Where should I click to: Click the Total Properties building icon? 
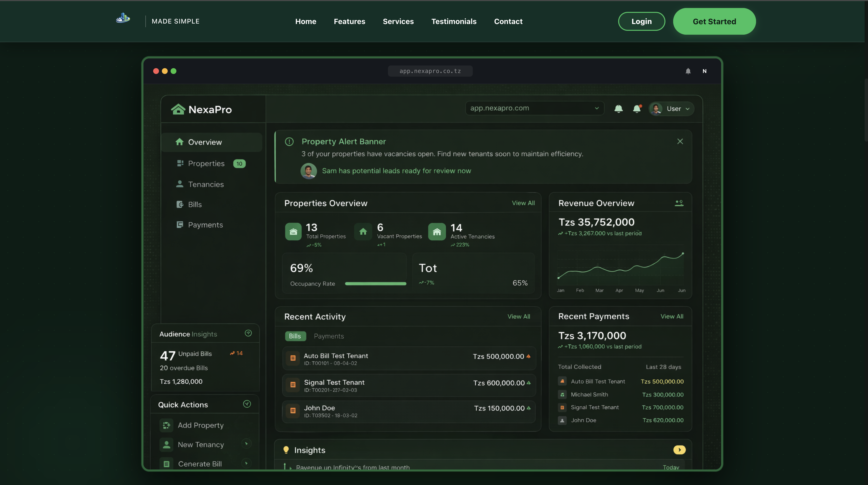click(x=293, y=232)
